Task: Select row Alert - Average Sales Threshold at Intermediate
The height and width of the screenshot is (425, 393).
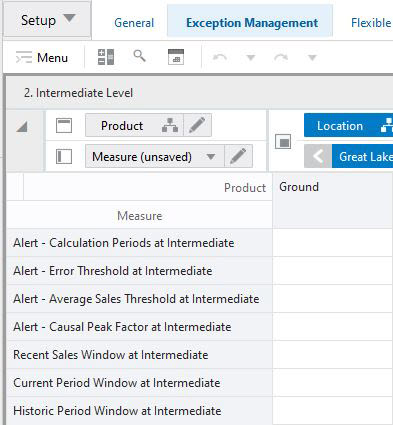Action: pyautogui.click(x=139, y=299)
